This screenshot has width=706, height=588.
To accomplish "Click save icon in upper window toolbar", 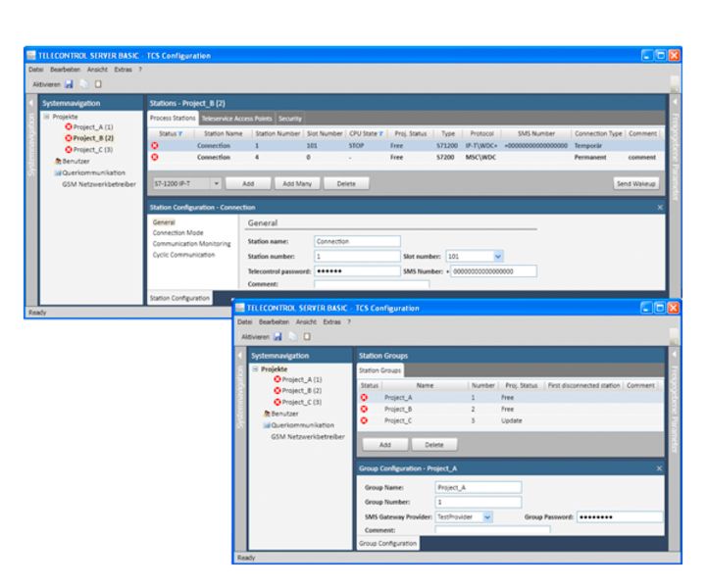I will (x=69, y=84).
